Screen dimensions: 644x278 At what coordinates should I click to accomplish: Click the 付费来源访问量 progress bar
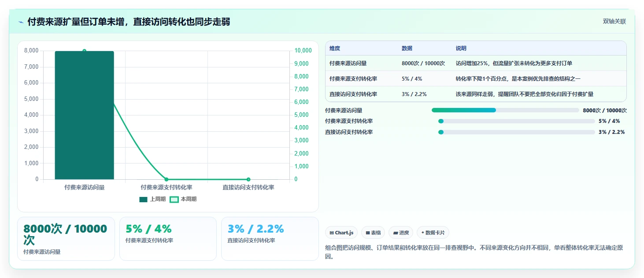click(x=505, y=110)
